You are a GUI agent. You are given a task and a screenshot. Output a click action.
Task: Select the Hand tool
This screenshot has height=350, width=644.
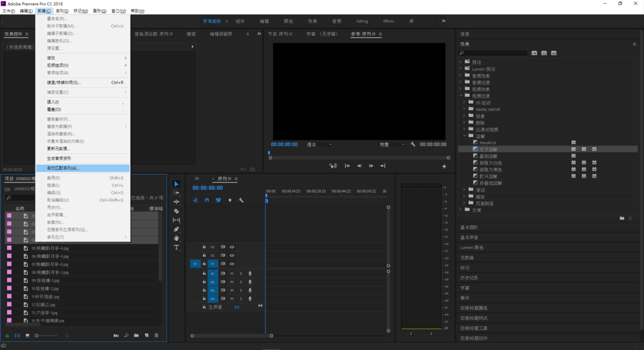pyautogui.click(x=177, y=238)
